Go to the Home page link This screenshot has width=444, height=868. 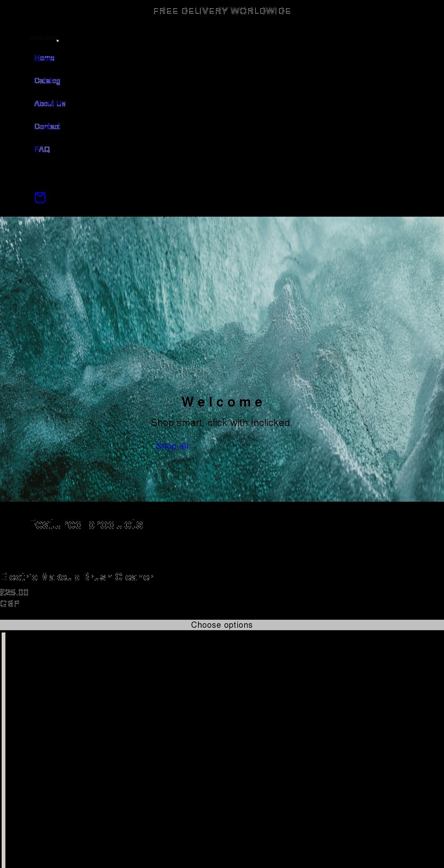click(x=44, y=58)
